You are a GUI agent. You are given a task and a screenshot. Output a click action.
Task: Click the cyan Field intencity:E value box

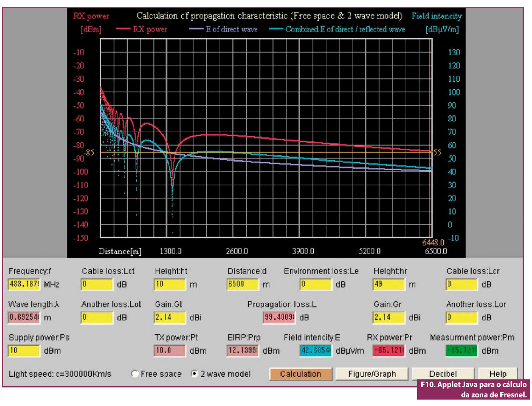click(315, 351)
